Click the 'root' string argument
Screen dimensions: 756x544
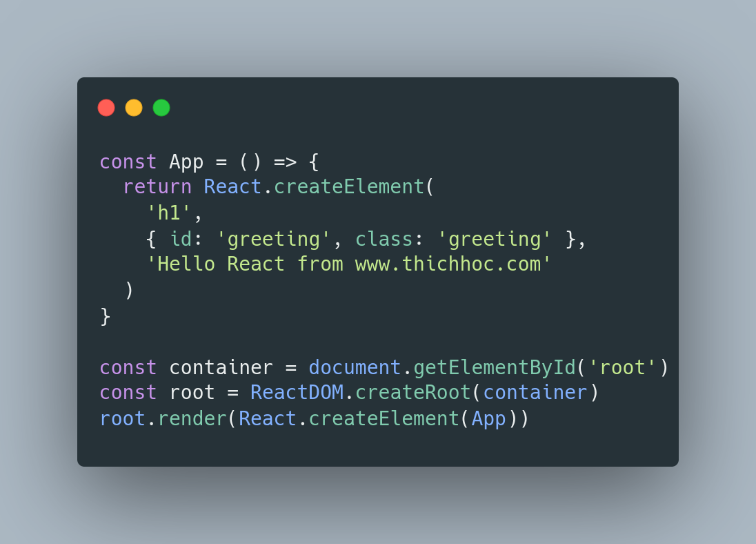tap(622, 368)
